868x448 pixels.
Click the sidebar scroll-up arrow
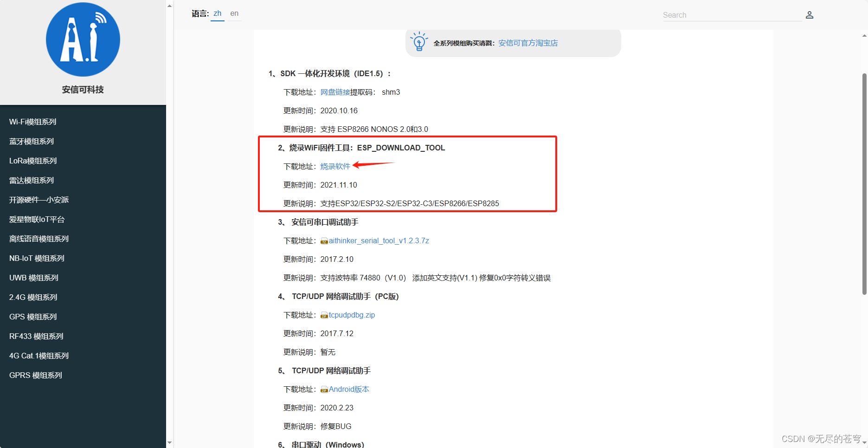click(169, 6)
